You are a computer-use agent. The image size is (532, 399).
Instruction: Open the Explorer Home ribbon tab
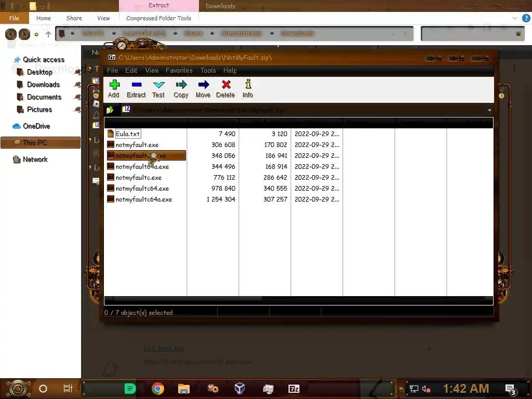point(44,18)
